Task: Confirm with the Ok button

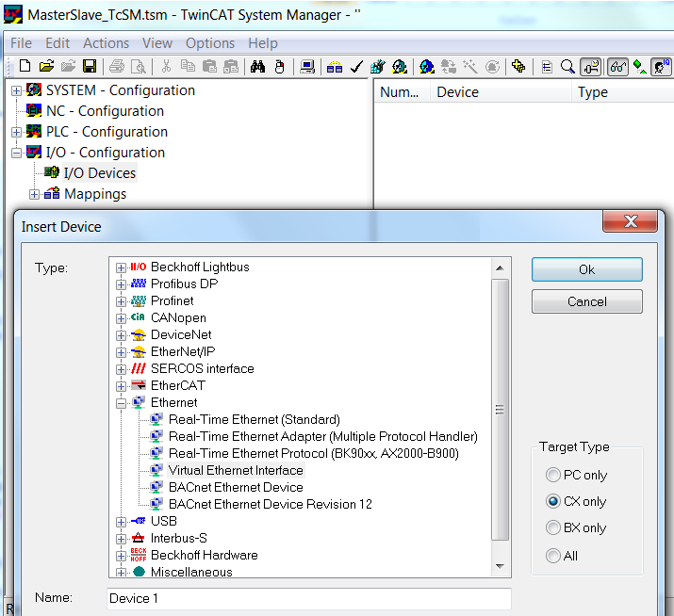Action: pos(586,269)
